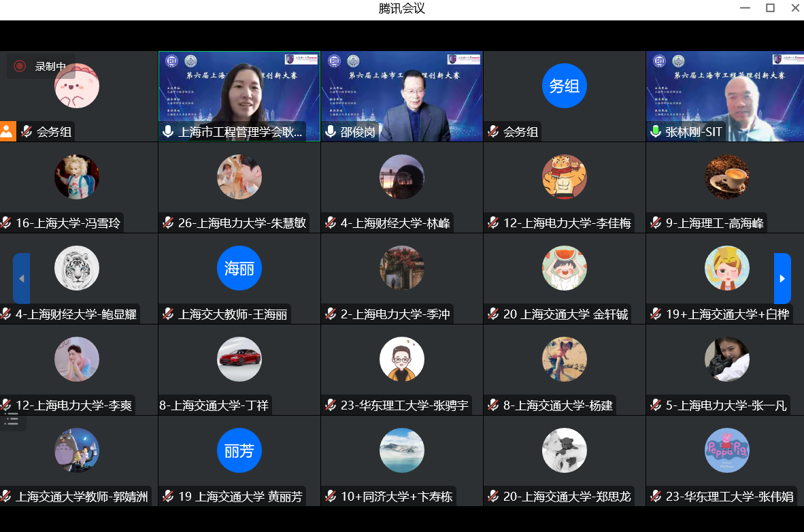The image size is (804, 532).
Task: Maximize the 腾讯会议 window
Action: (770, 8)
